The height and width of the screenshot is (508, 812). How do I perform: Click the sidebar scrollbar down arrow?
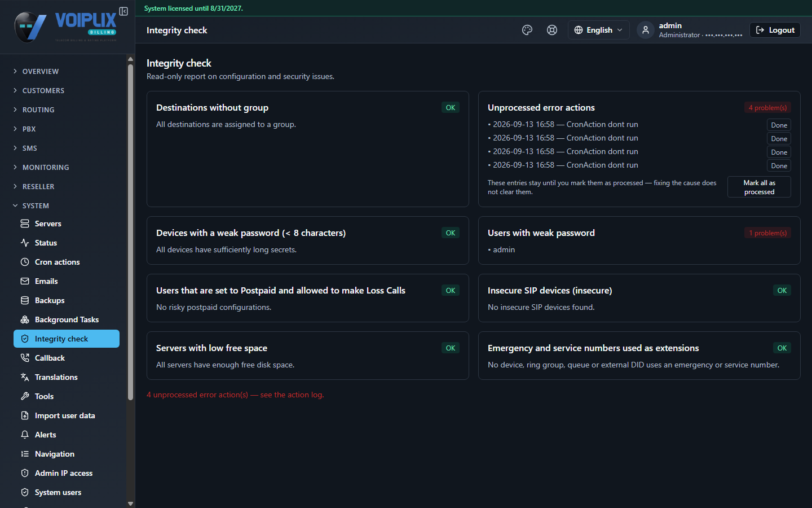[130, 503]
